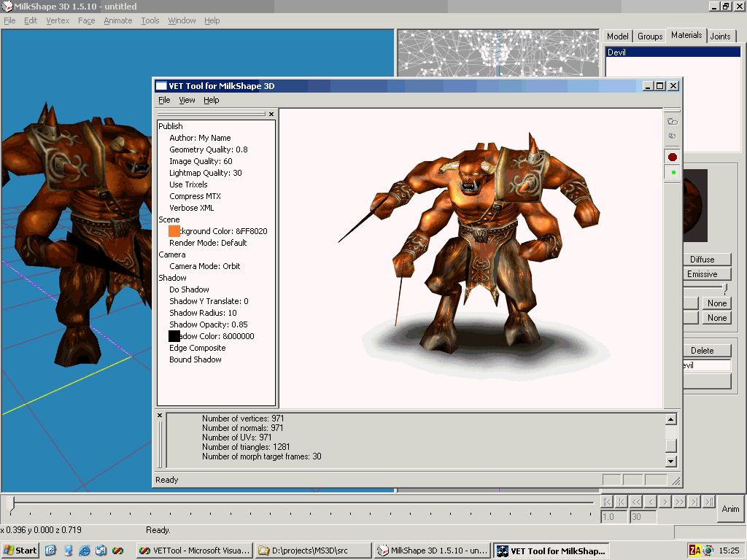Click the Emissive color button

tap(708, 274)
